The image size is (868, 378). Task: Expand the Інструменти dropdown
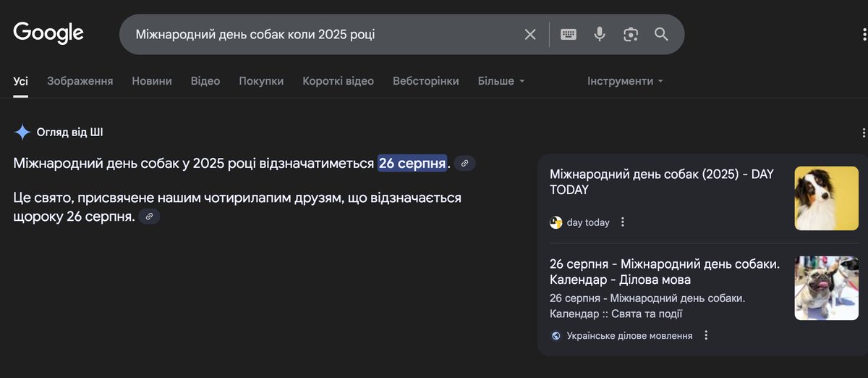[x=625, y=81]
